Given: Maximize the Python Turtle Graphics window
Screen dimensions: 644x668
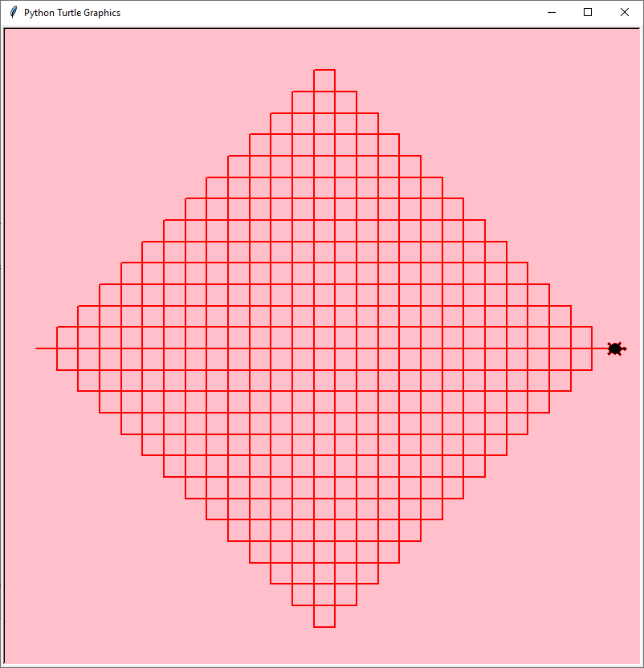Looking at the screenshot, I should click(x=588, y=12).
